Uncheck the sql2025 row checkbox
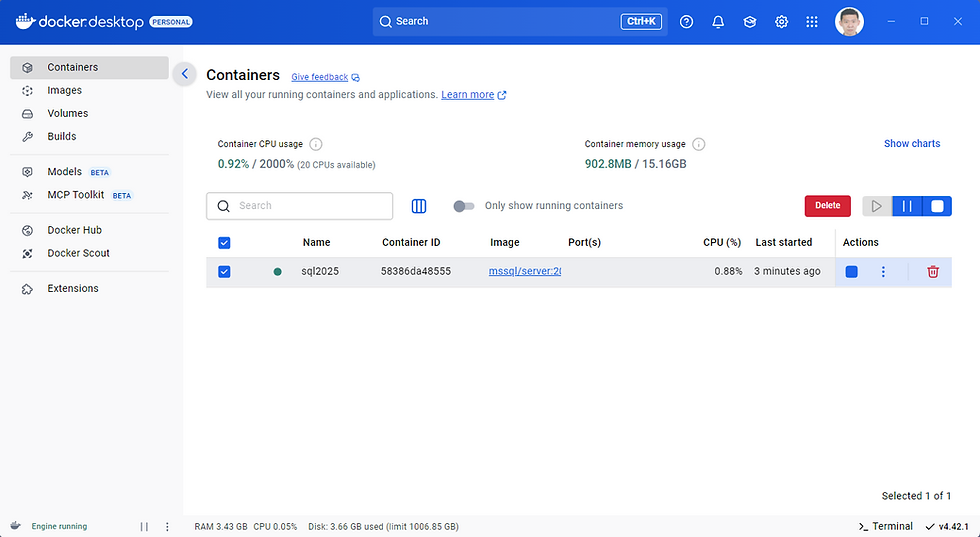Viewport: 980px width, 537px height. pos(224,272)
